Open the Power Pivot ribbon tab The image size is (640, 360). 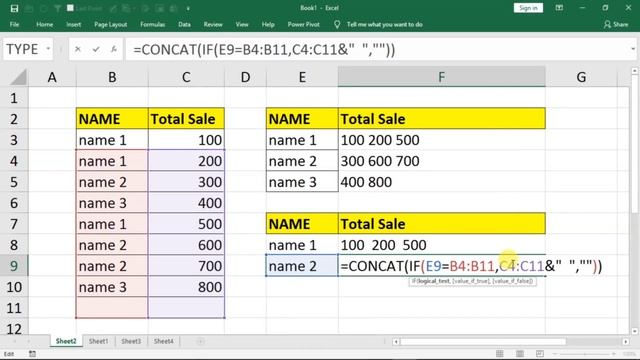[x=304, y=24]
